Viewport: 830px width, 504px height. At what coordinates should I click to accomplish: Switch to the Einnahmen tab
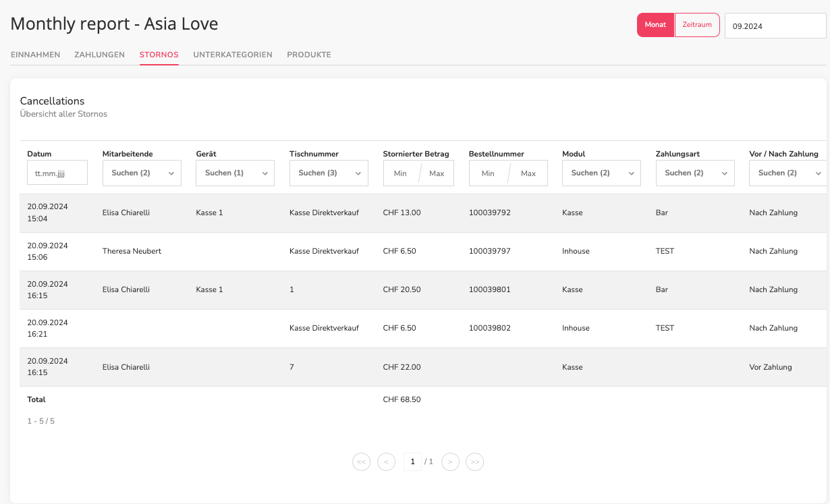click(x=36, y=55)
